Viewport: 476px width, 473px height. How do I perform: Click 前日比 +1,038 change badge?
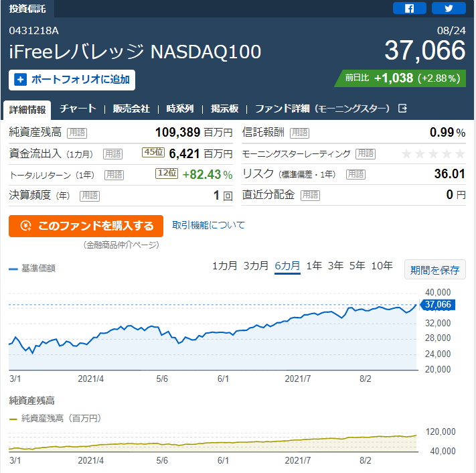(400, 78)
